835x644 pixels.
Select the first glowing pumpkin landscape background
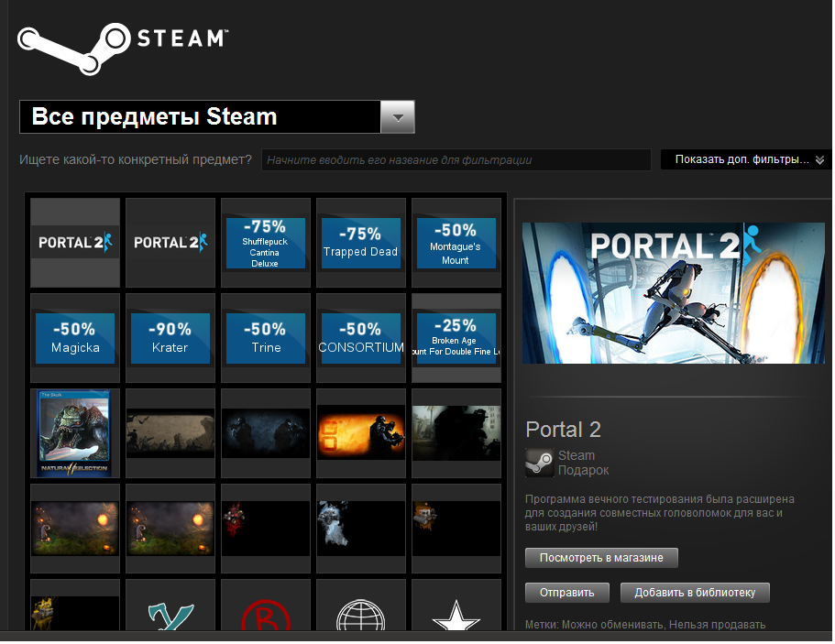[x=75, y=529]
